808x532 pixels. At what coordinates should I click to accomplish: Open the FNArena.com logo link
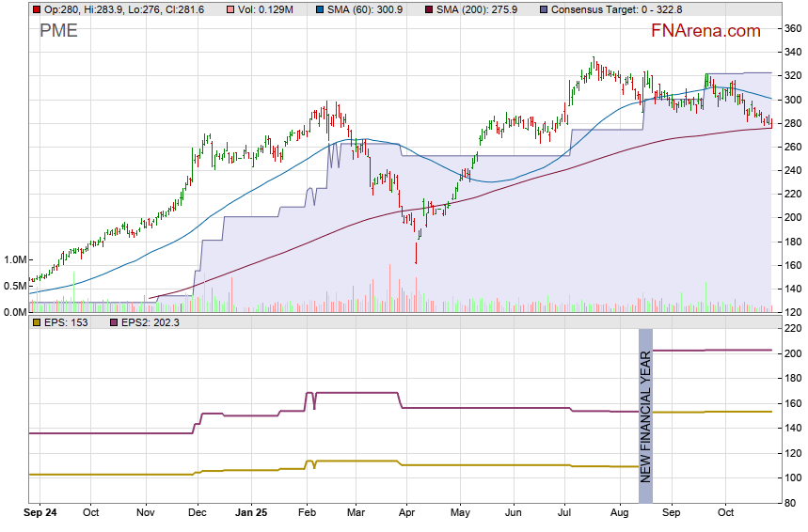pyautogui.click(x=705, y=31)
